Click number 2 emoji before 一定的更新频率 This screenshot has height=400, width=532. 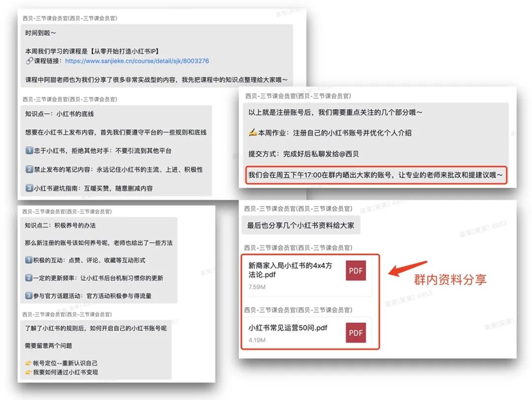click(29, 278)
